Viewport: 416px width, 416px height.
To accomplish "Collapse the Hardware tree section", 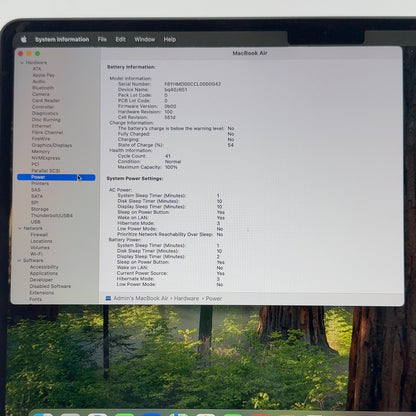I will pyautogui.click(x=22, y=62).
